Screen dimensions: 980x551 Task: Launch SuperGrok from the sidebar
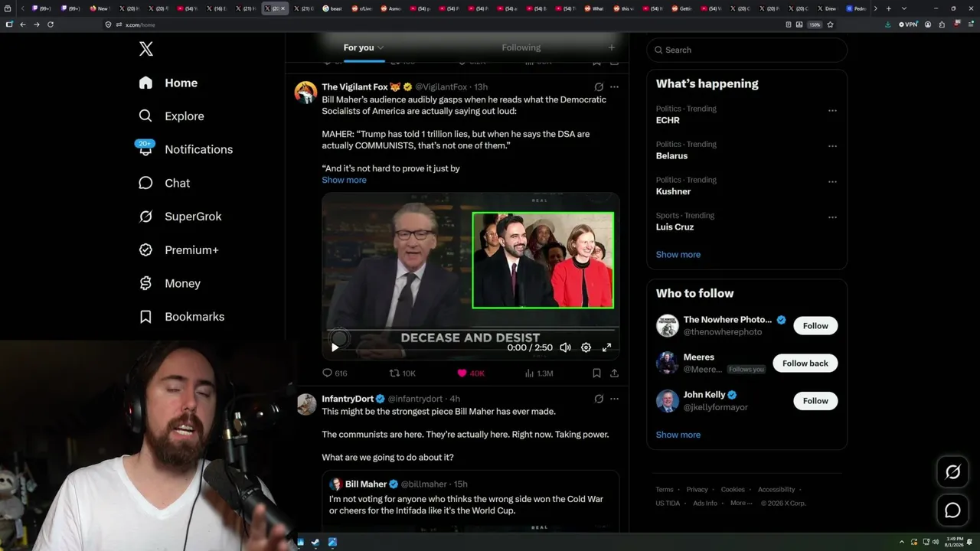point(180,217)
